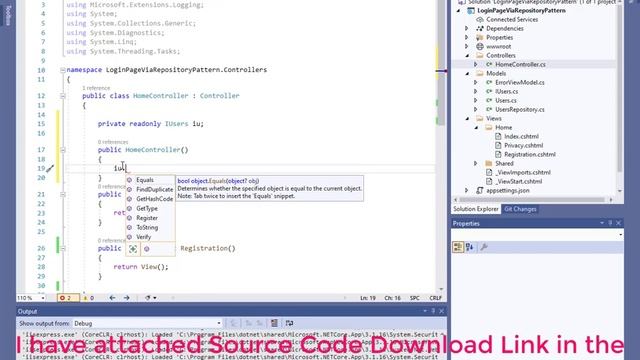Pin the Properties panel
This screenshot has width=640, height=360.
click(x=610, y=223)
